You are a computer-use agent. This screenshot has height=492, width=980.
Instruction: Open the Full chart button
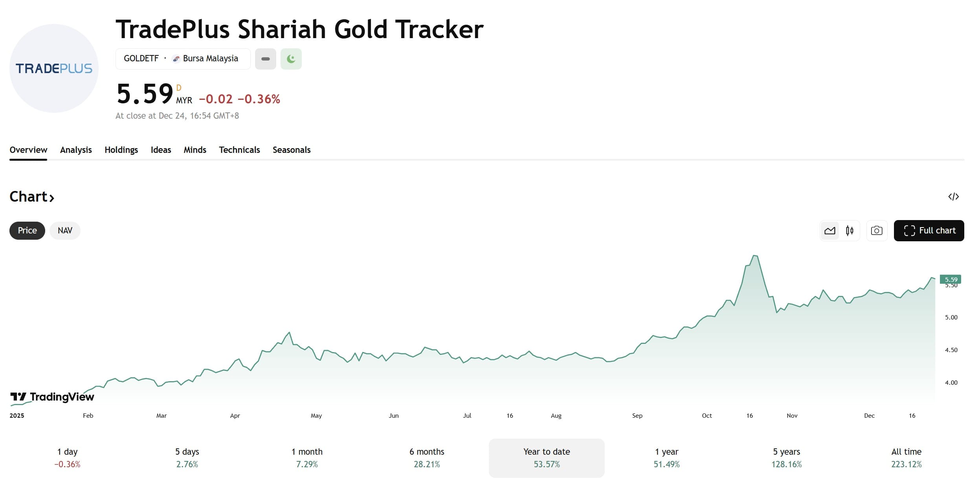tap(929, 231)
